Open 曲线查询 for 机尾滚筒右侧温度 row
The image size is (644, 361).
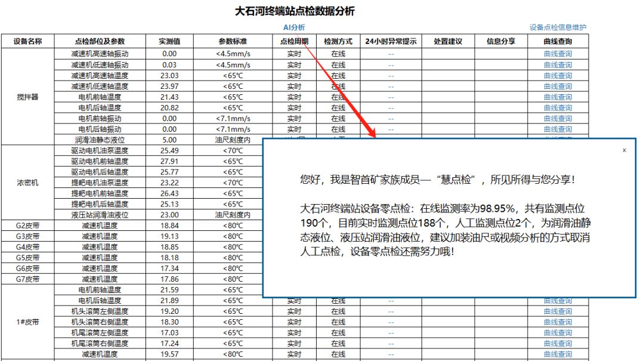(558, 344)
